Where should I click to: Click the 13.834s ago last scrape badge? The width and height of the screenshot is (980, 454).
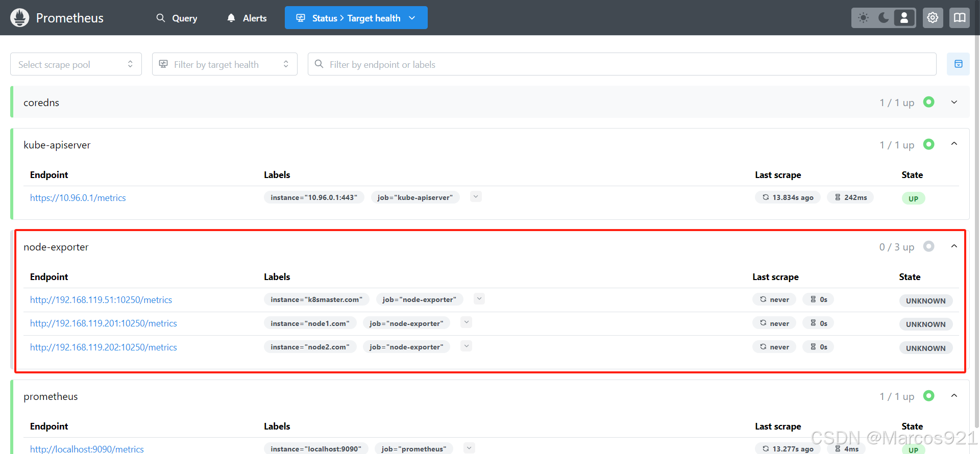[x=788, y=197]
